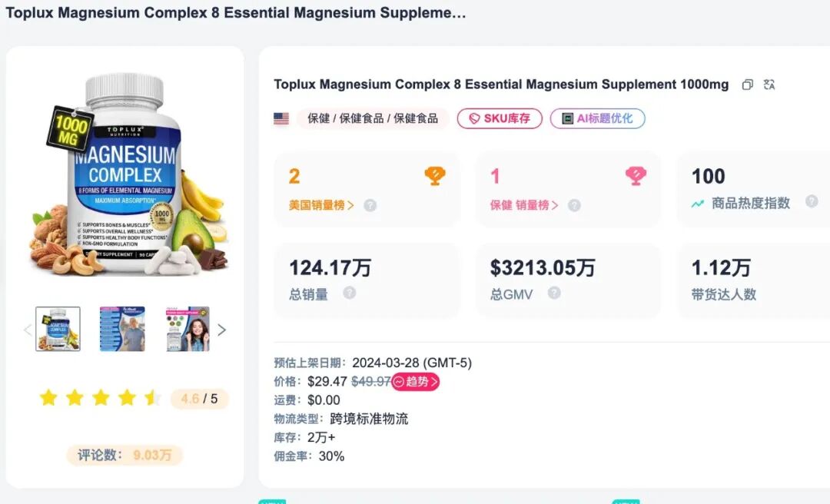Click the pink trophy icon
Image resolution: width=830 pixels, height=504 pixels.
click(636, 176)
